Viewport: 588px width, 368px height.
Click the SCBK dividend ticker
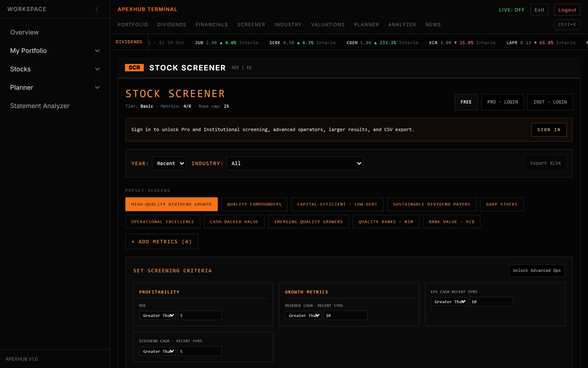pyautogui.click(x=302, y=43)
